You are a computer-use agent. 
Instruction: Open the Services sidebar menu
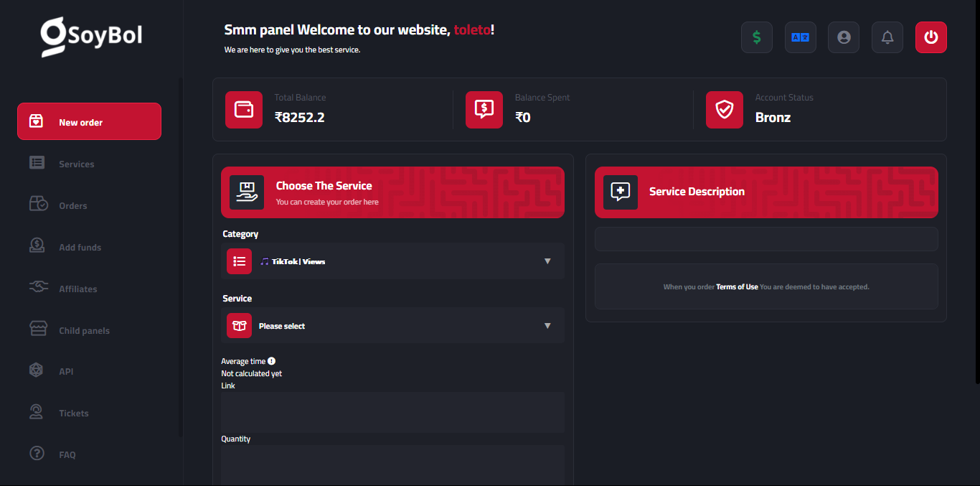click(x=76, y=164)
